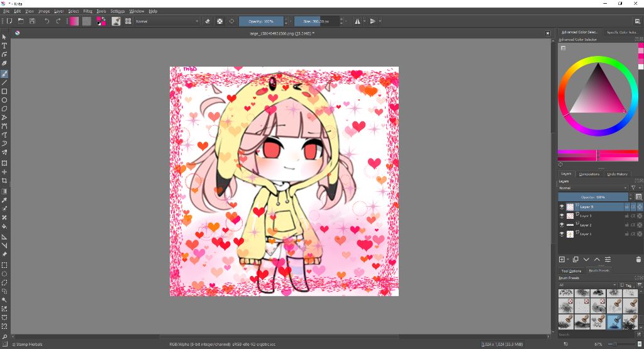Move the layer down

click(586, 260)
